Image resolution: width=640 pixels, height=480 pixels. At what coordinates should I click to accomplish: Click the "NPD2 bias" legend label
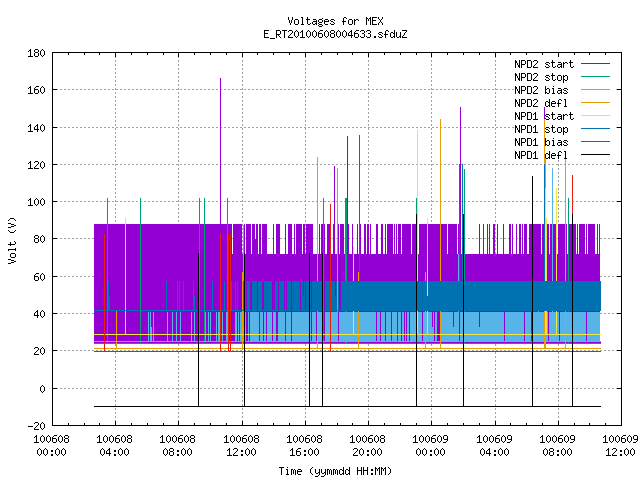coord(541,90)
